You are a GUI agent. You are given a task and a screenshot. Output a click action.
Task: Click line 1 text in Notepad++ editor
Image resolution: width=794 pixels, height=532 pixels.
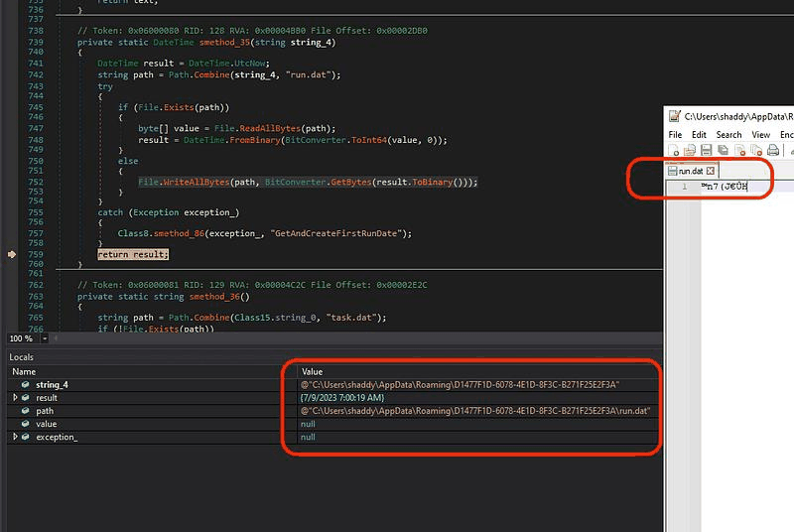coord(725,187)
